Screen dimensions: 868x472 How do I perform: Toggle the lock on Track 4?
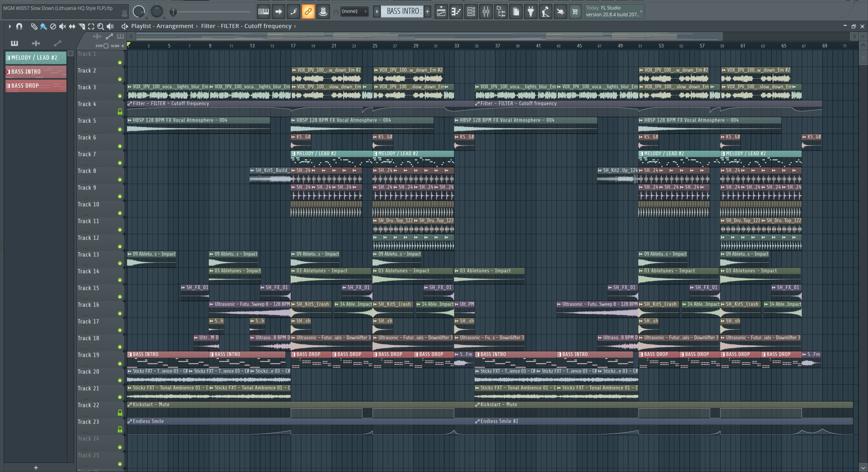pos(120,112)
